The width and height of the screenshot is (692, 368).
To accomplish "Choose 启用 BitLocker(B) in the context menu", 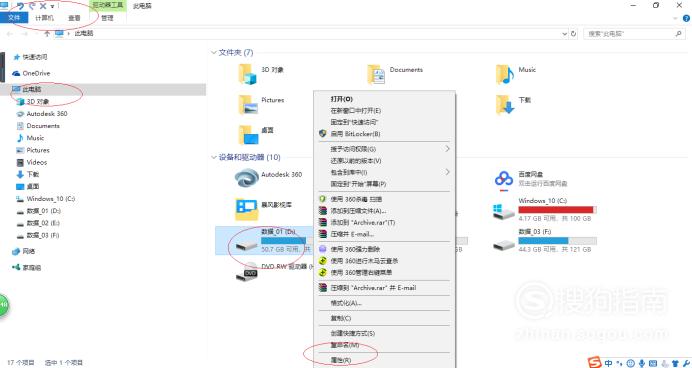I will 355,134.
